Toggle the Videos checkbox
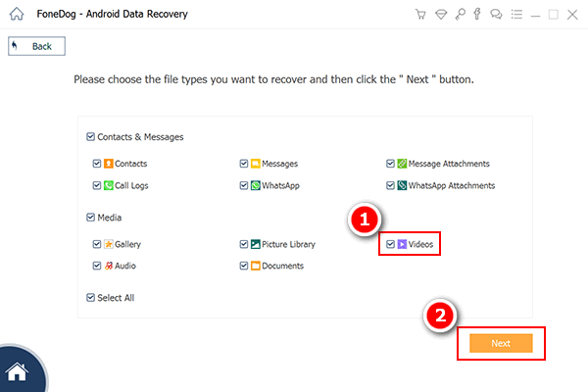 [390, 244]
